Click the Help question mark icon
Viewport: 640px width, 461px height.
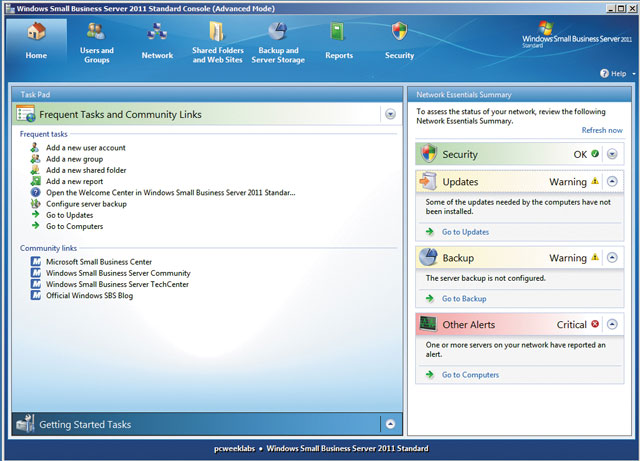click(604, 73)
